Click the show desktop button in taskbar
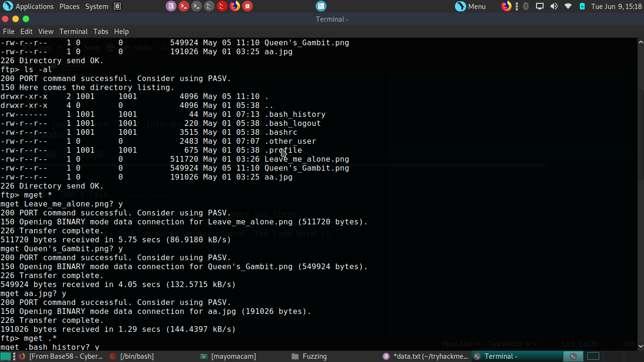Viewport: 644px width, 362px height. click(x=6, y=356)
